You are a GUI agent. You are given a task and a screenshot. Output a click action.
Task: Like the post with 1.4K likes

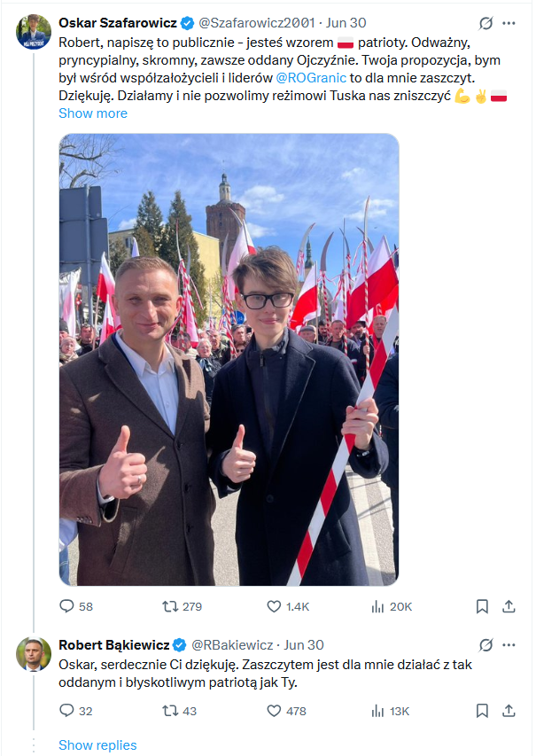click(275, 607)
